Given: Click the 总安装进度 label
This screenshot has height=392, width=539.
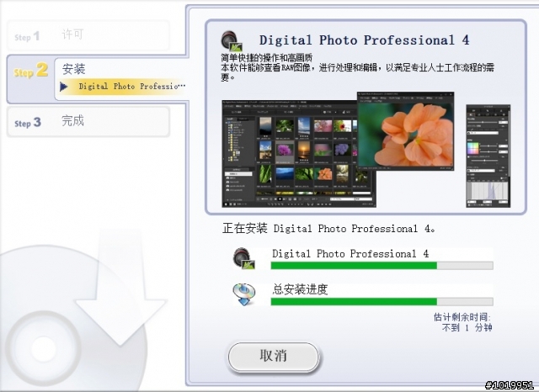Looking at the screenshot, I should (300, 289).
